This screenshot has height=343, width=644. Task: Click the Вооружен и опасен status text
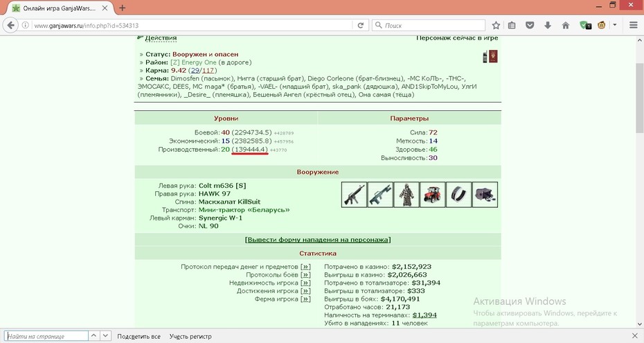pyautogui.click(x=206, y=54)
